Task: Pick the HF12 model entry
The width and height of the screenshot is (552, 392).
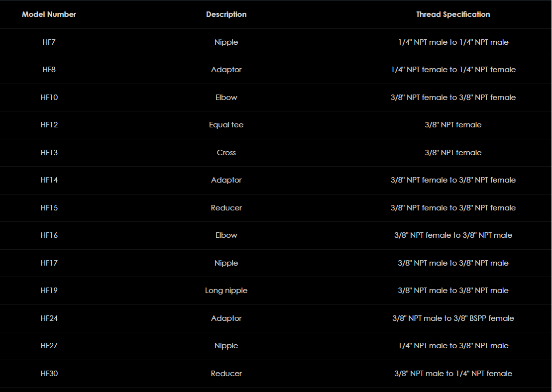Action: click(49, 125)
